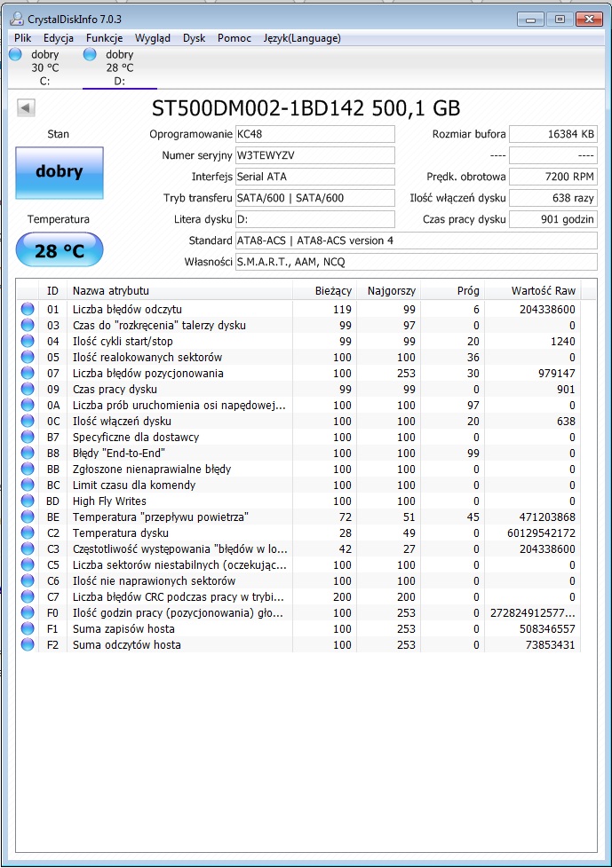Click the Tryb transferu SATA/600 field

point(315,198)
